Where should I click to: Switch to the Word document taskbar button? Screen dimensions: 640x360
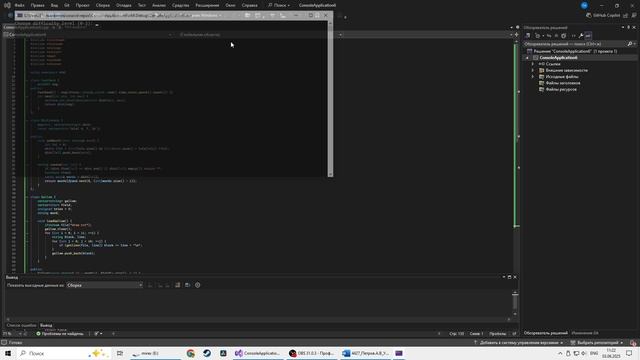point(366,353)
